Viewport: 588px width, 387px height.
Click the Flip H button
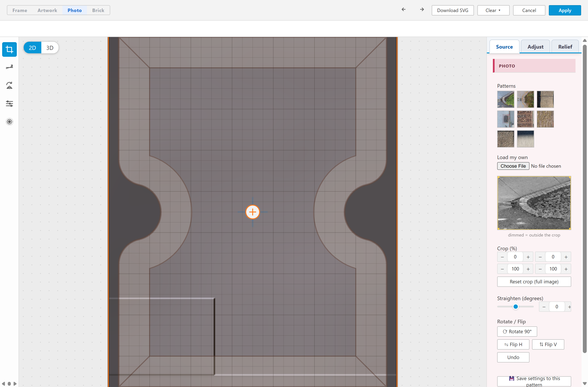click(x=513, y=344)
